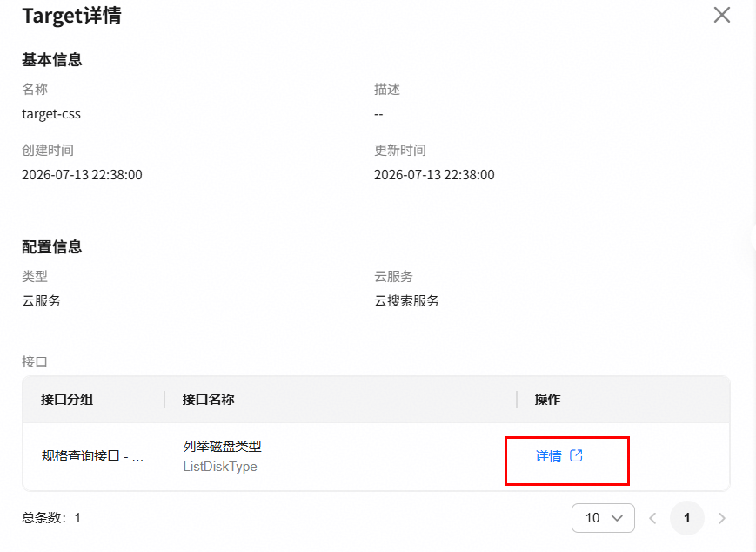Click the truncated 规格查询接口 cell
756x552 pixels.
pos(92,456)
